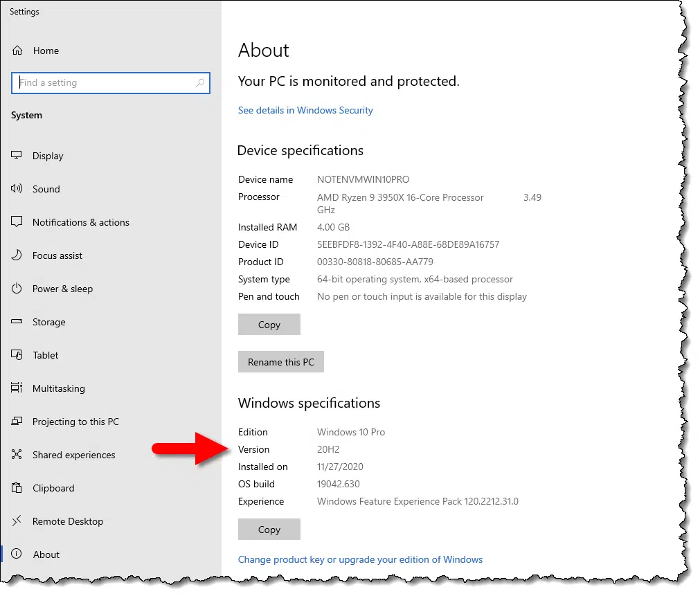Go to Home settings page
Image resolution: width=700 pixels, height=596 pixels.
(46, 51)
